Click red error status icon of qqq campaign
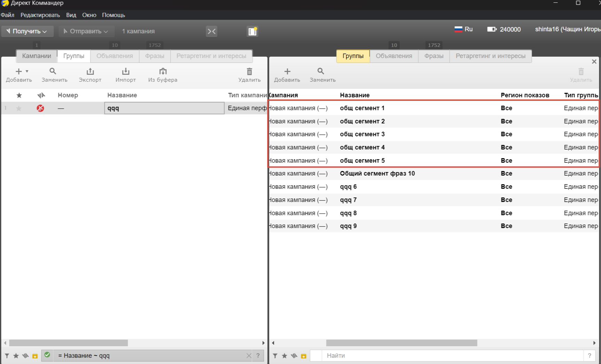This screenshot has height=364, width=601. [x=40, y=108]
